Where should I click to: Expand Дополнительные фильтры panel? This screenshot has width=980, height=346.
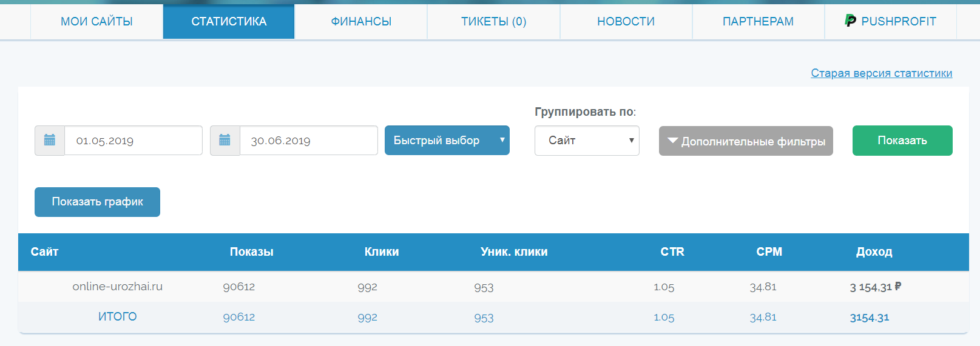tap(746, 141)
